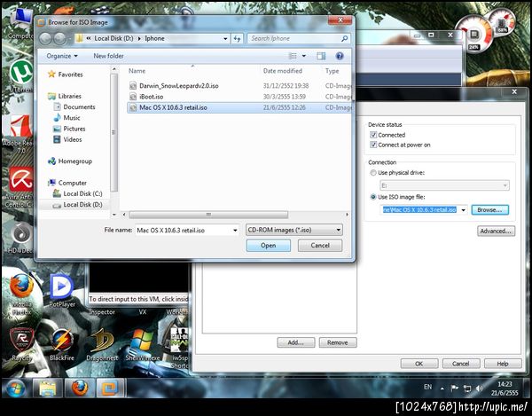Open Music library
Screen dimensions: 532x416
pos(67,118)
